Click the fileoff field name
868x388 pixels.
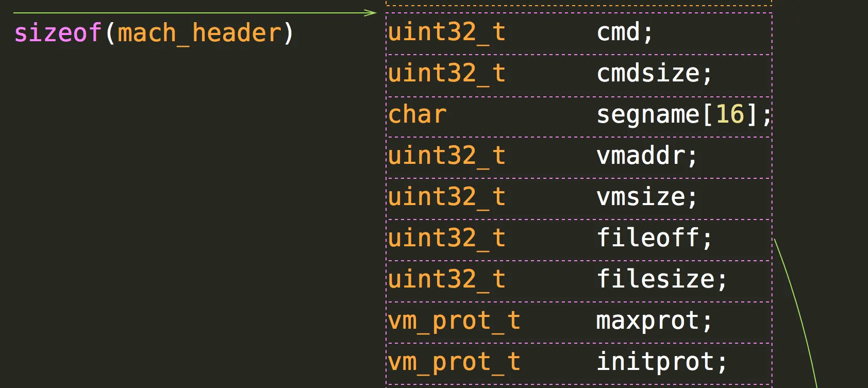[654, 238]
